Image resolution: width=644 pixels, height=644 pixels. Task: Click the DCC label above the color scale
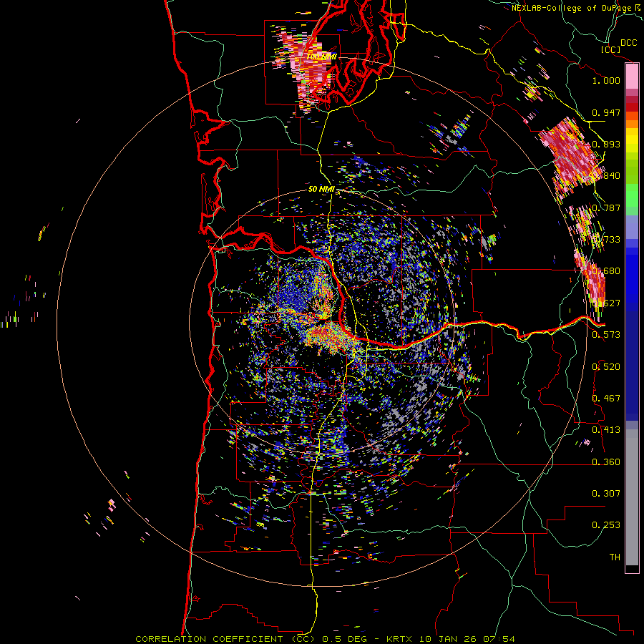(628, 43)
